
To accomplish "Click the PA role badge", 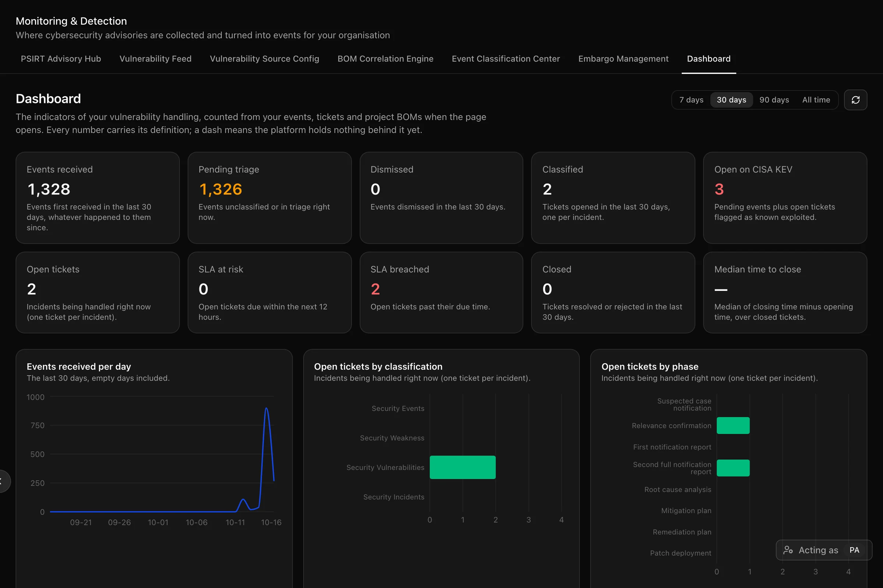I will tap(854, 550).
